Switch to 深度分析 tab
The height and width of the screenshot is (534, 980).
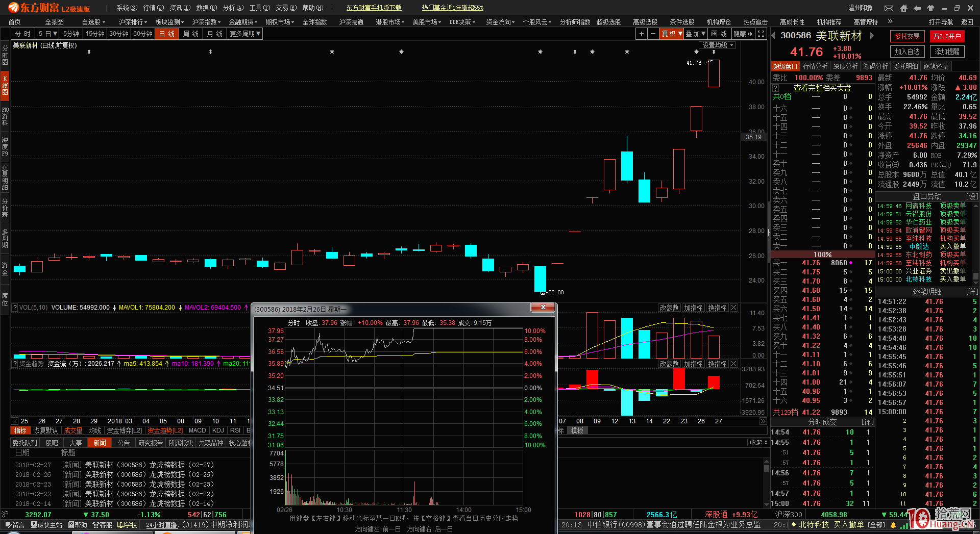845,66
